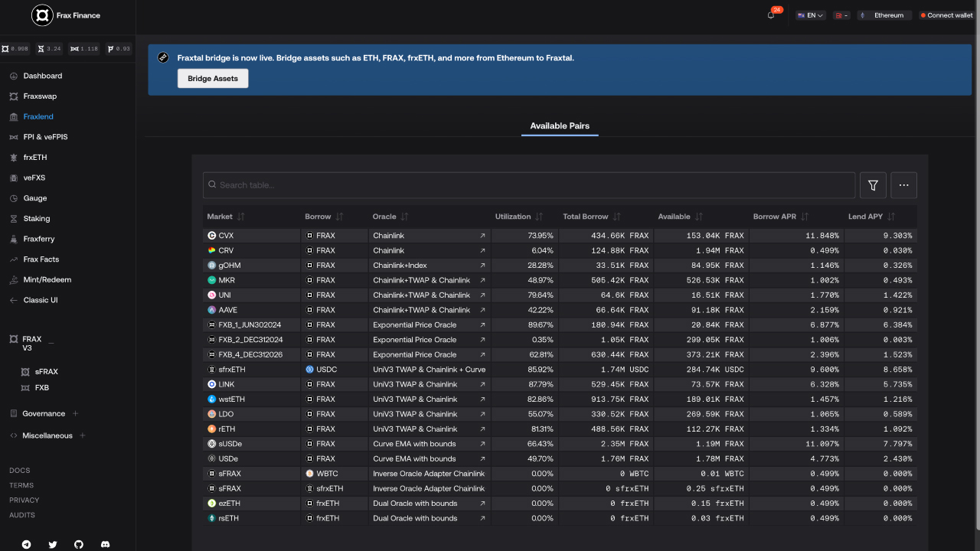Click the red gas indicator chip
Image resolution: width=980 pixels, height=551 pixels.
[842, 15]
